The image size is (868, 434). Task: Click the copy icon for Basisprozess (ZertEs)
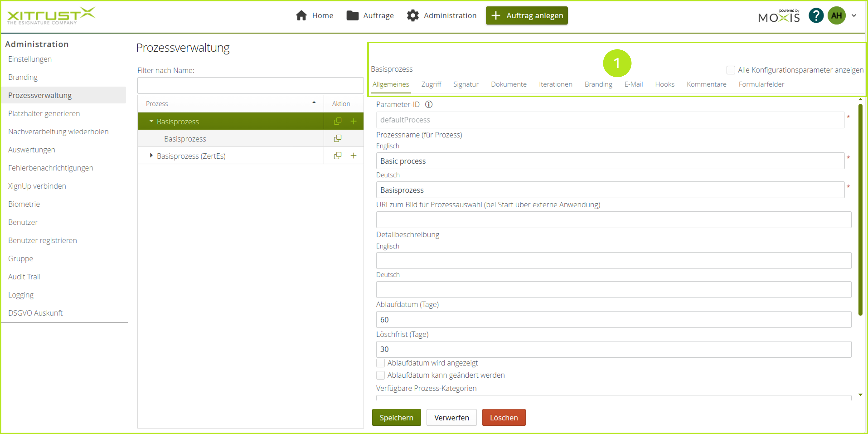(337, 156)
